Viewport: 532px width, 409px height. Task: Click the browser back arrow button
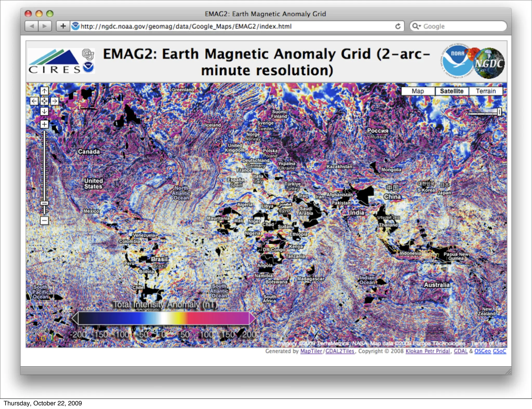click(32, 26)
